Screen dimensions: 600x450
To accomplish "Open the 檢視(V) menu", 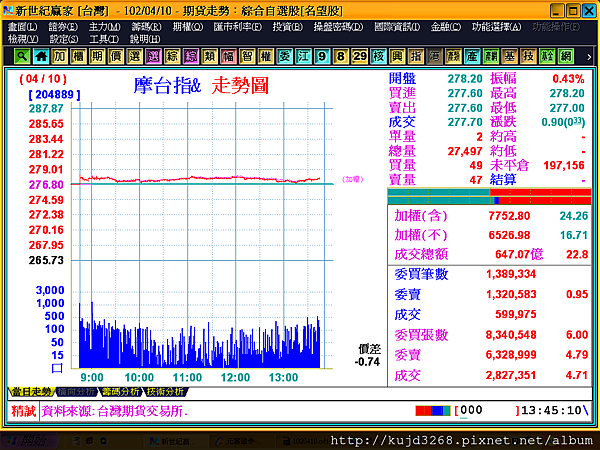I will pyautogui.click(x=23, y=39).
